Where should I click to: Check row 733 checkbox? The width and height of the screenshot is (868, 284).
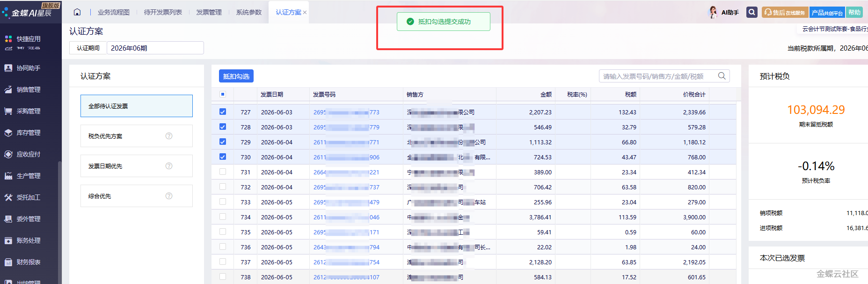223,202
